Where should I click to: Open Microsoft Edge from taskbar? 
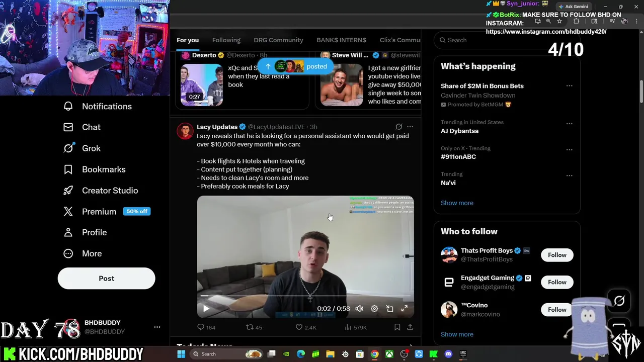(301, 354)
